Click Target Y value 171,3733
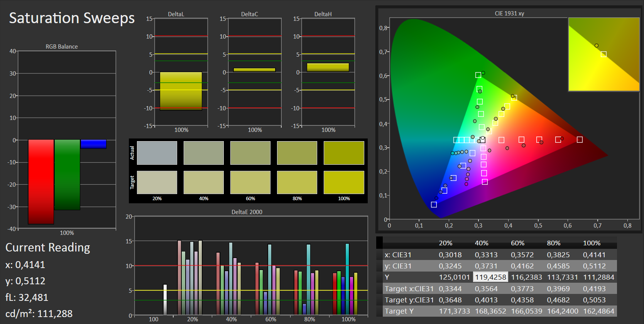Image resolution: width=644 pixels, height=324 pixels. click(x=455, y=311)
